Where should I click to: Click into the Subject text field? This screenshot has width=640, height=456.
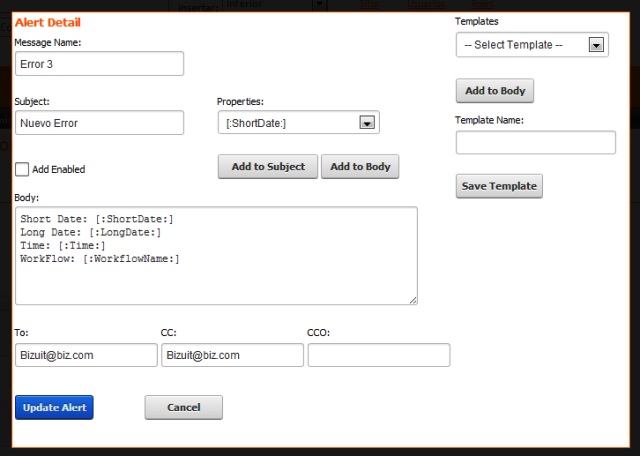[x=100, y=122]
